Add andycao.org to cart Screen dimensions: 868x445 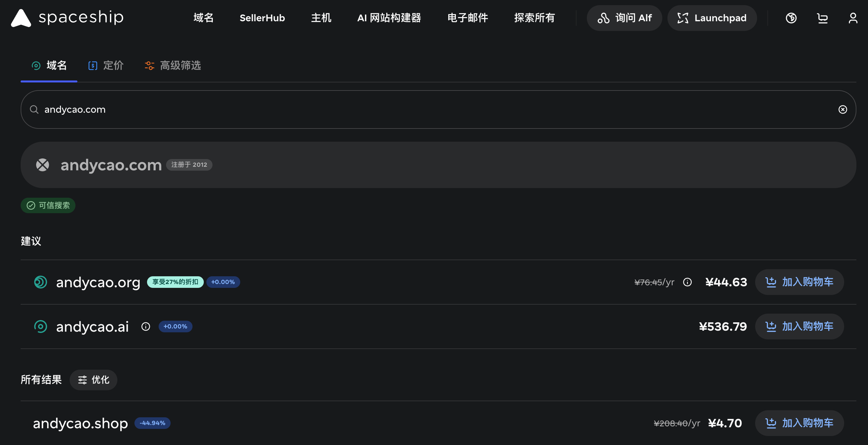[x=799, y=282]
